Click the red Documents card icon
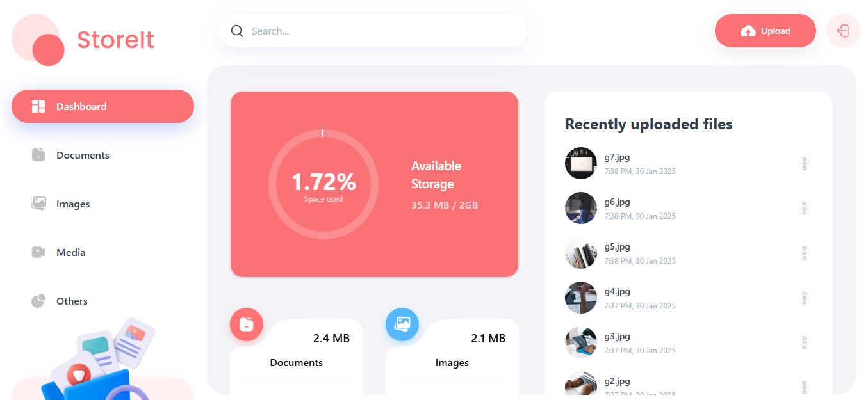The width and height of the screenshot is (868, 400). pyautogui.click(x=247, y=324)
